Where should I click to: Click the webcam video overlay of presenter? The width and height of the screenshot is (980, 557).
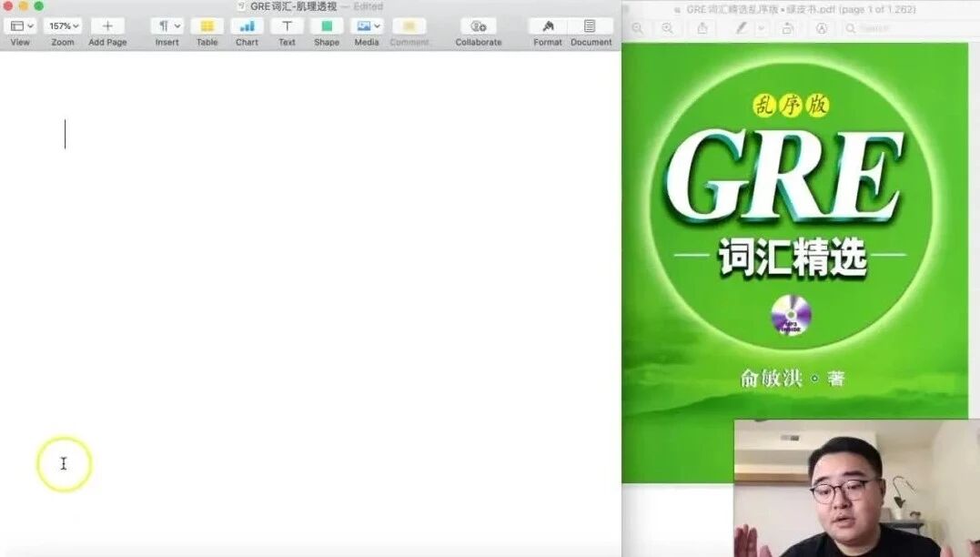coord(857,488)
